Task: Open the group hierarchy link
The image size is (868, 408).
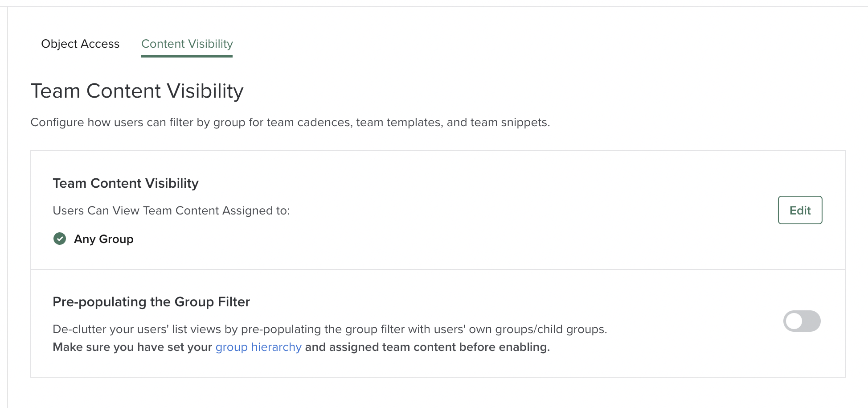Action: [258, 347]
